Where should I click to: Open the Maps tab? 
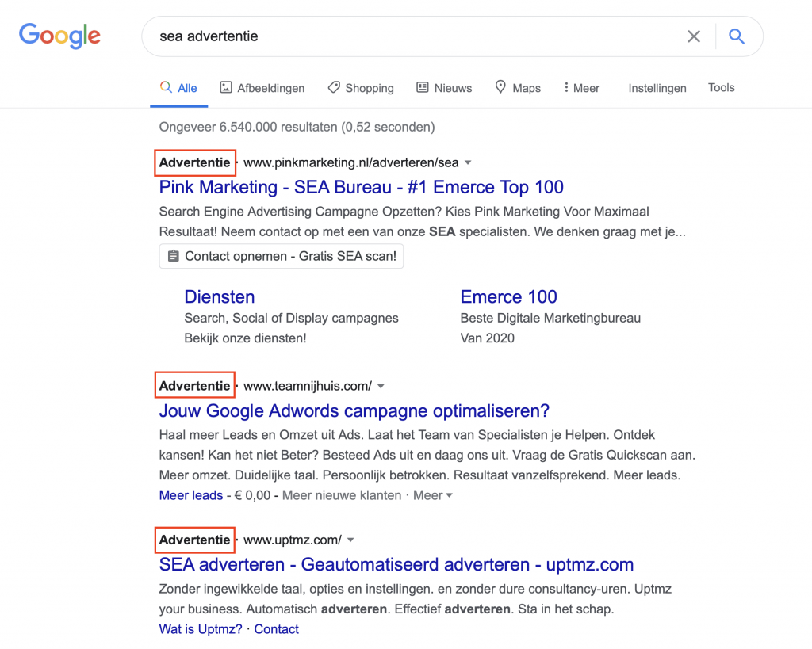pos(518,88)
